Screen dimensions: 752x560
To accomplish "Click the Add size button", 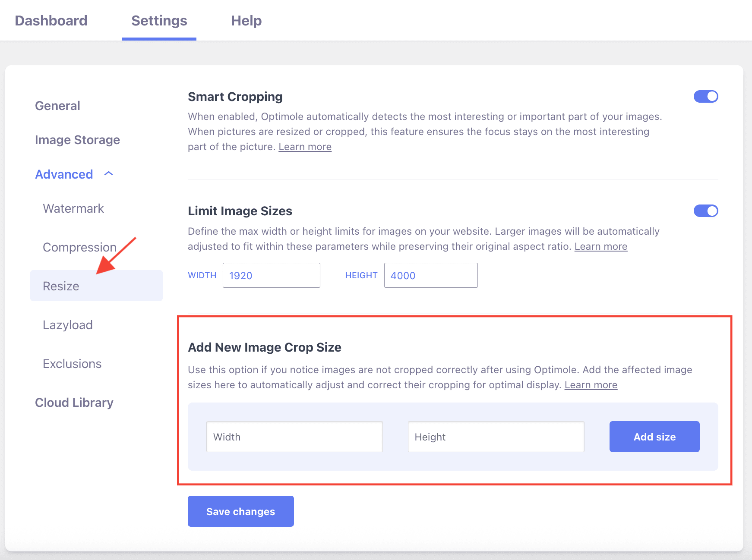I will tap(654, 437).
